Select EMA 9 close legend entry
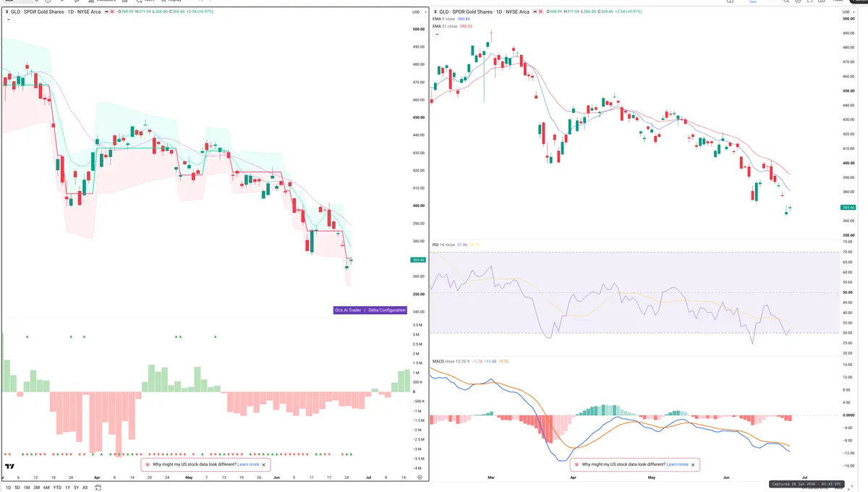The image size is (868, 492). tap(444, 20)
